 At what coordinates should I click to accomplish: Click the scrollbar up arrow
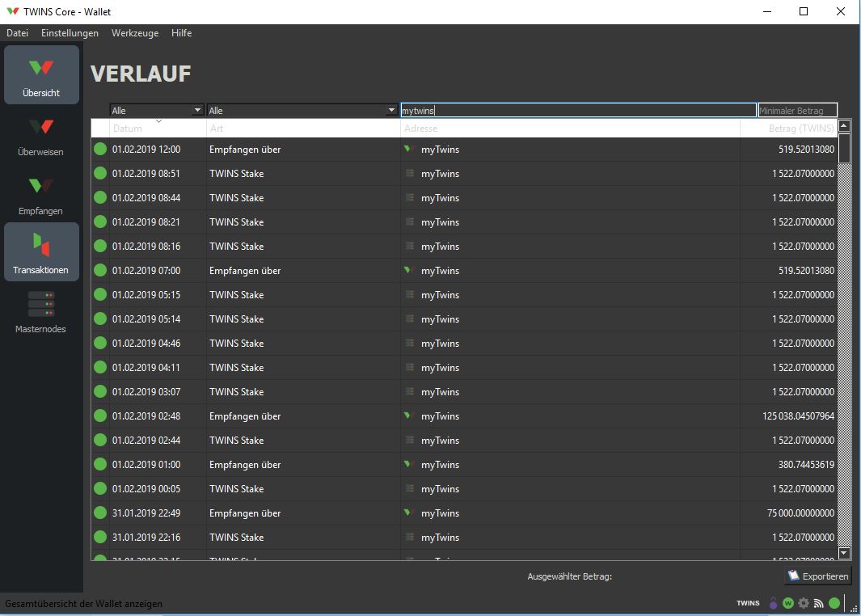[845, 126]
